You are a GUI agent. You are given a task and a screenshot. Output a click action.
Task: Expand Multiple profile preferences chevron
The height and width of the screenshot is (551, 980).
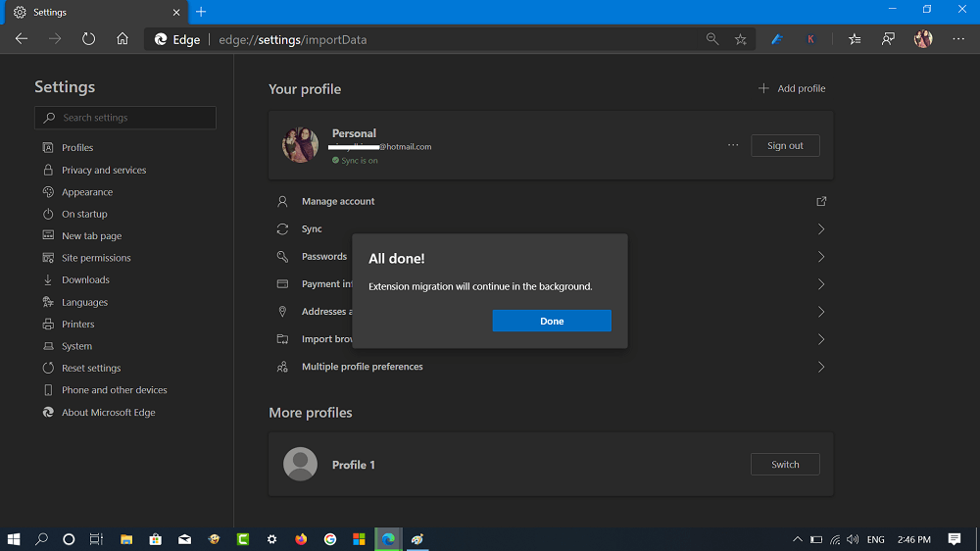(x=821, y=367)
